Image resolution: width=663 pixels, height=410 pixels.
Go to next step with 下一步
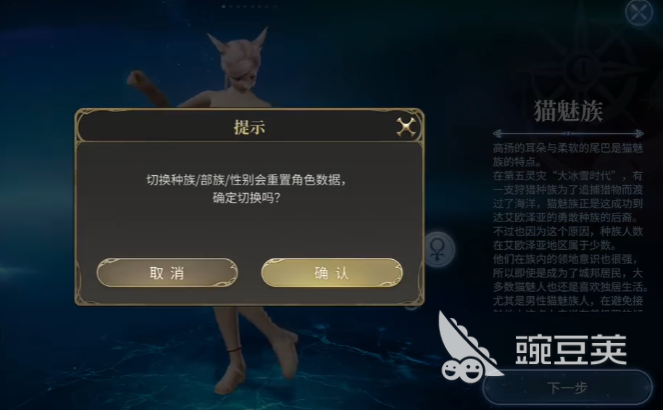coord(567,388)
